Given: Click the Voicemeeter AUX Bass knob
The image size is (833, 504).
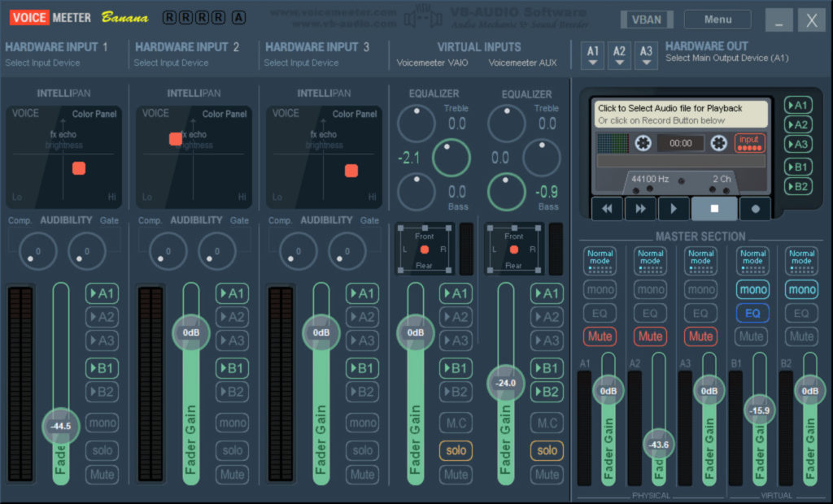Looking at the screenshot, I should (506, 193).
